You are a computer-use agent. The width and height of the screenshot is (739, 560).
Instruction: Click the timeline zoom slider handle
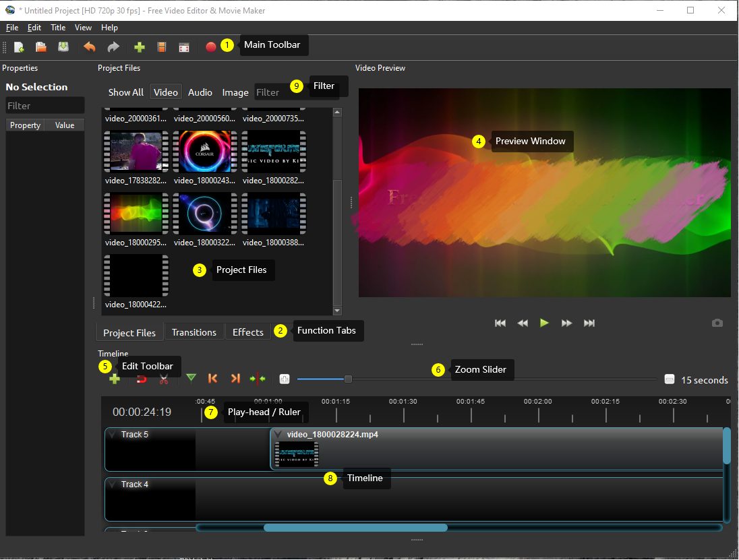tap(348, 379)
